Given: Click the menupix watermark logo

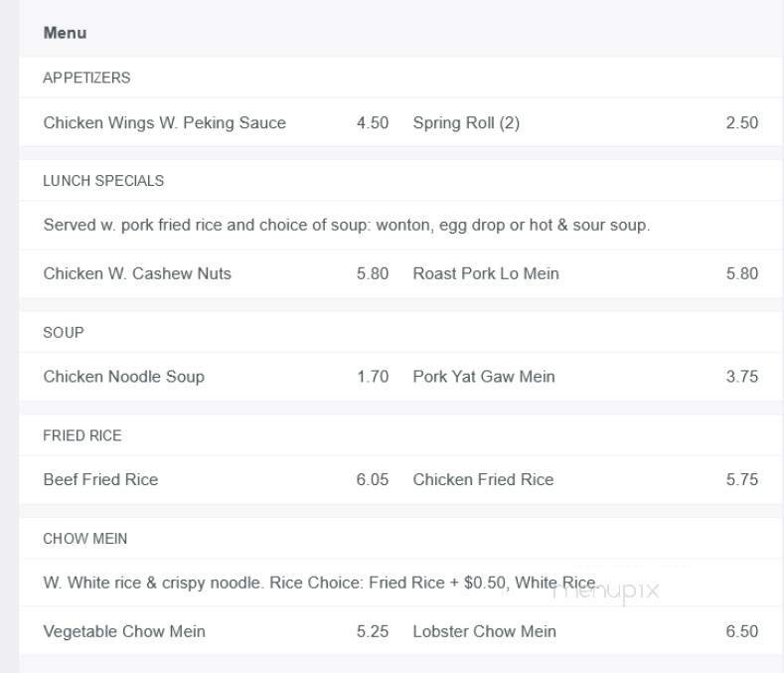Looking at the screenshot, I should click(x=606, y=590).
